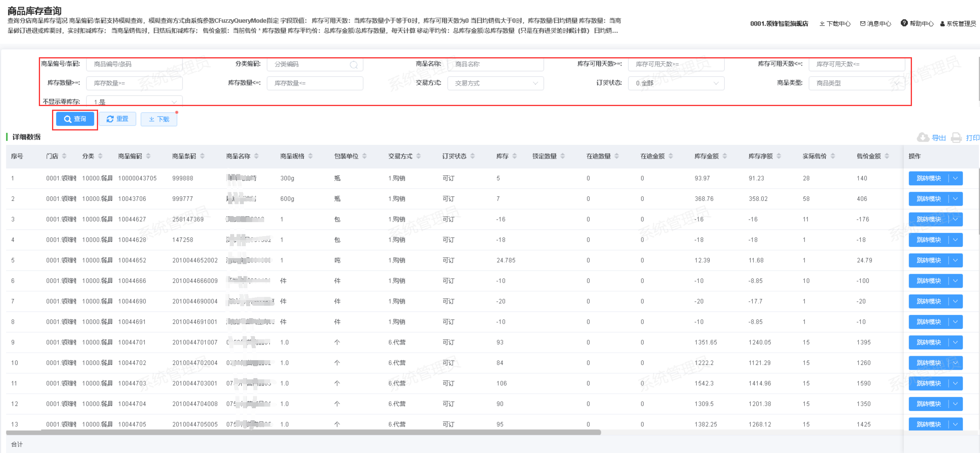
Task: Click the 商品名称 input field
Action: point(496,64)
